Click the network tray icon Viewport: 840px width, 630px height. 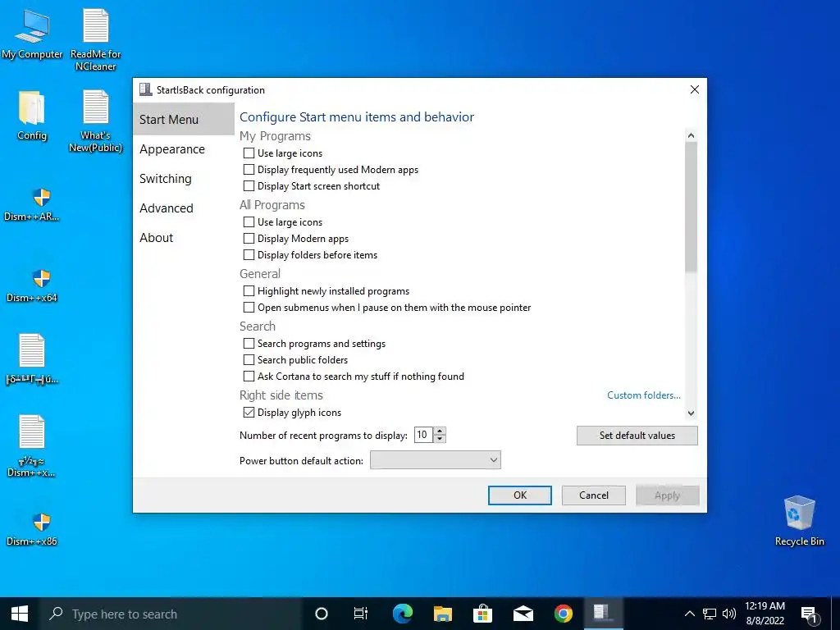710,614
